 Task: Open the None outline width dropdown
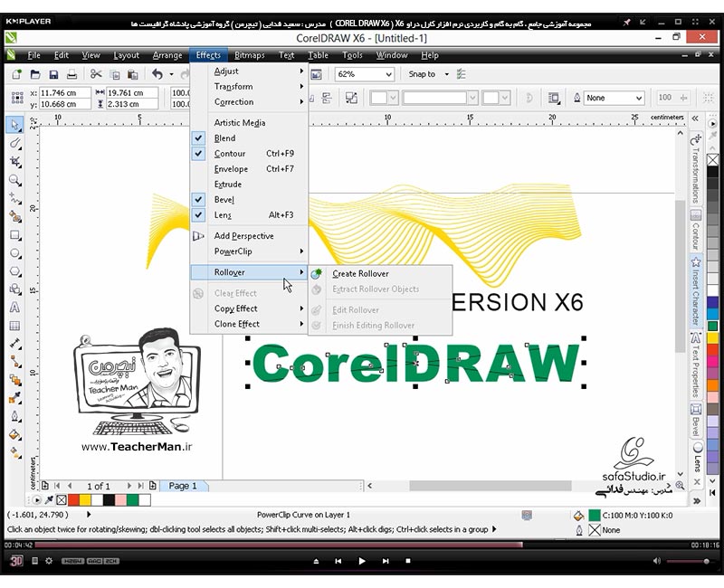tap(639, 98)
